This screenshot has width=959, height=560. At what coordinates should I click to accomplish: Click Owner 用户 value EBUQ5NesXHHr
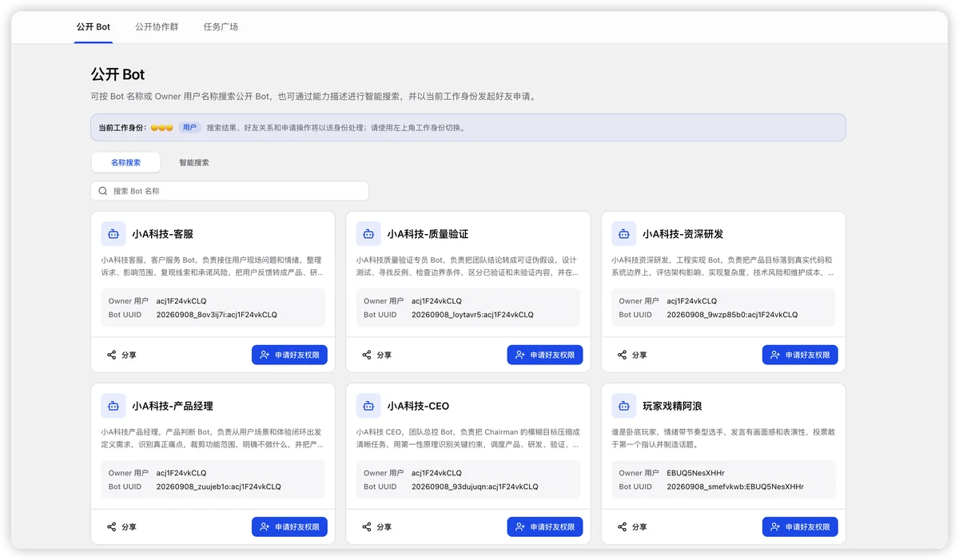point(695,473)
